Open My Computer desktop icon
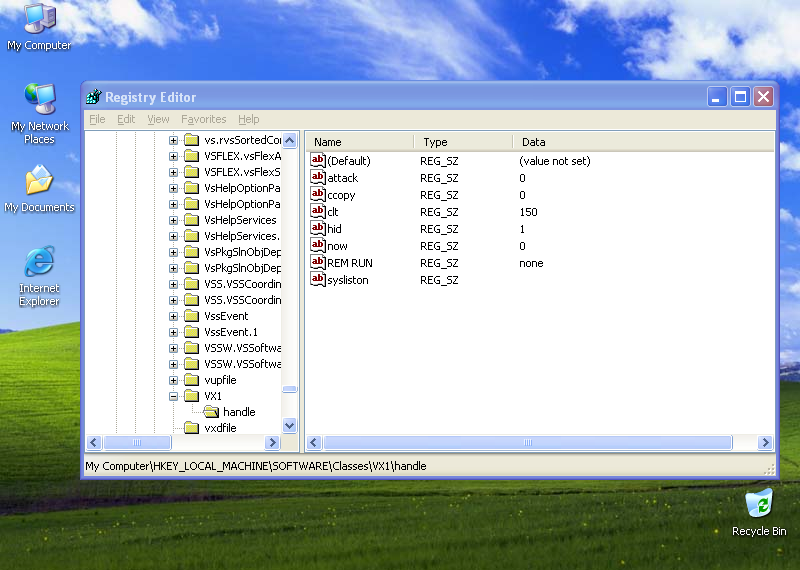The image size is (800, 570). point(39,18)
